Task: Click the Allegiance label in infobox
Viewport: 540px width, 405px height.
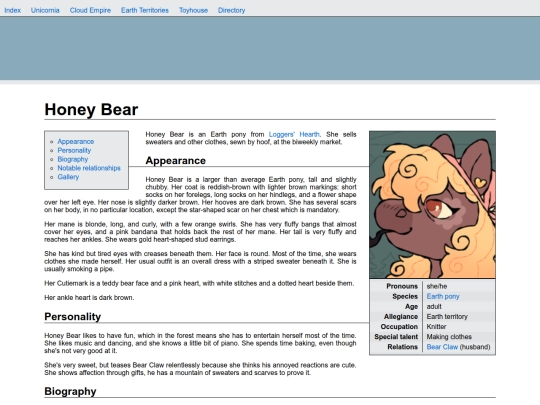Action: pos(401,316)
